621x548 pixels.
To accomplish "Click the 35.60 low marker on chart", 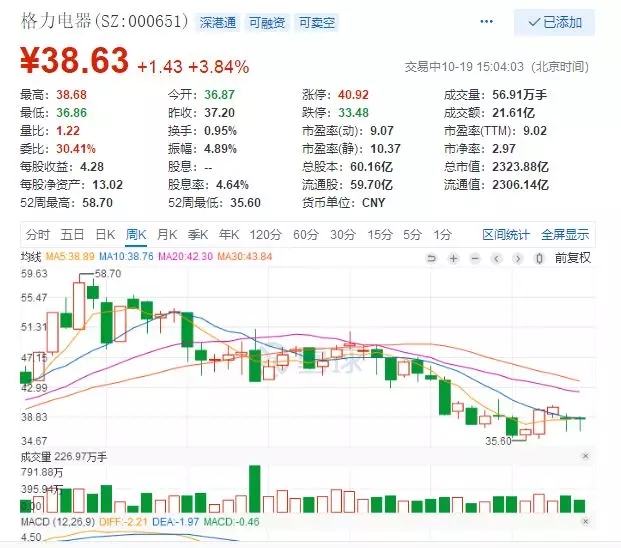I will point(499,441).
